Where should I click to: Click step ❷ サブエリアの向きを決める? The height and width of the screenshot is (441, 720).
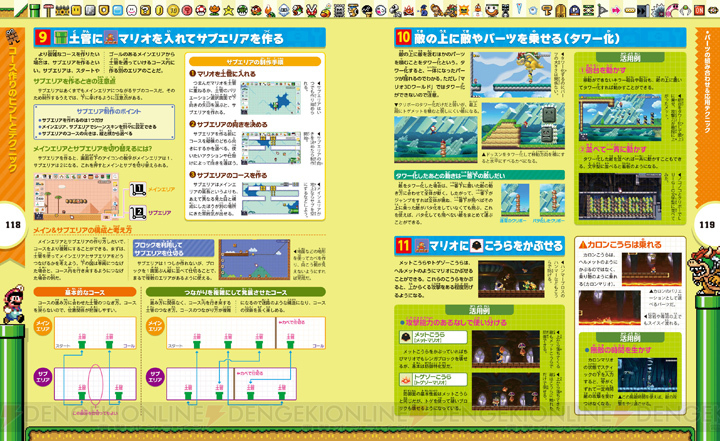[x=228, y=124]
